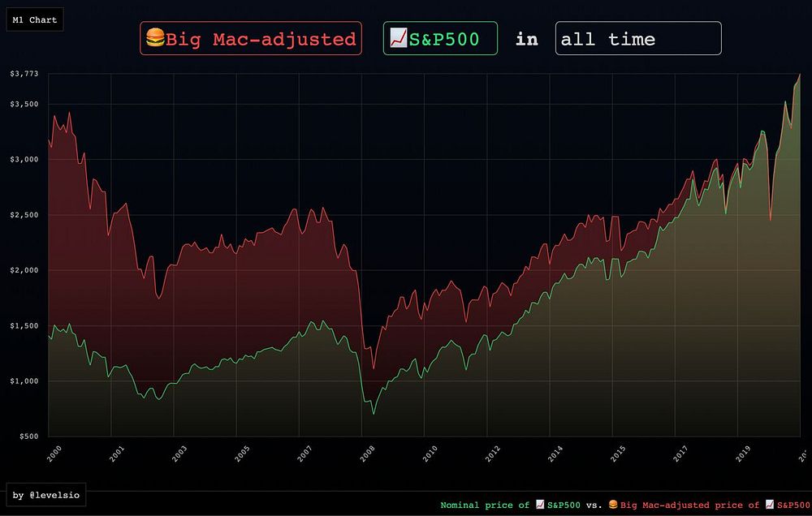Click the $1,500 y-axis label

coord(24,325)
